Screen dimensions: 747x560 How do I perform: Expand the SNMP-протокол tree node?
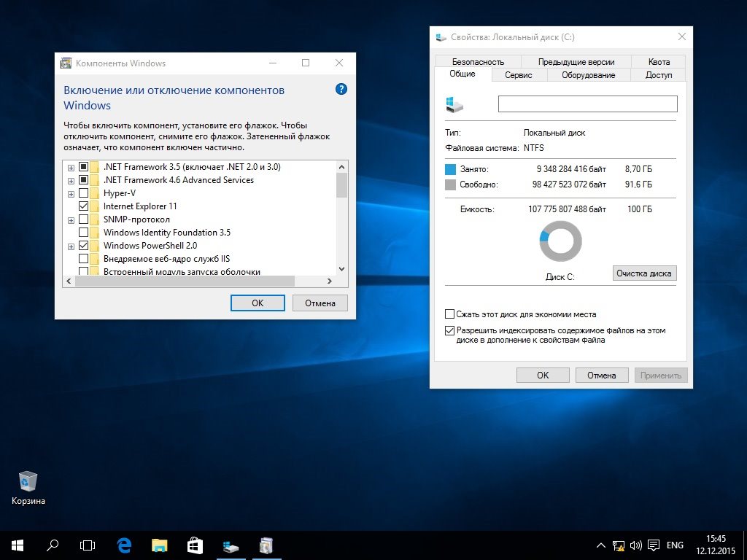pos(71,220)
